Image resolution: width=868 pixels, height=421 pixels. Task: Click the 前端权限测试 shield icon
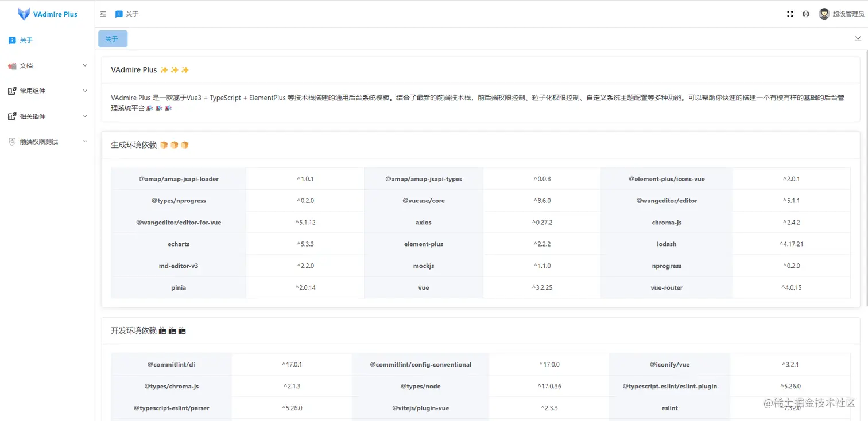pos(12,142)
